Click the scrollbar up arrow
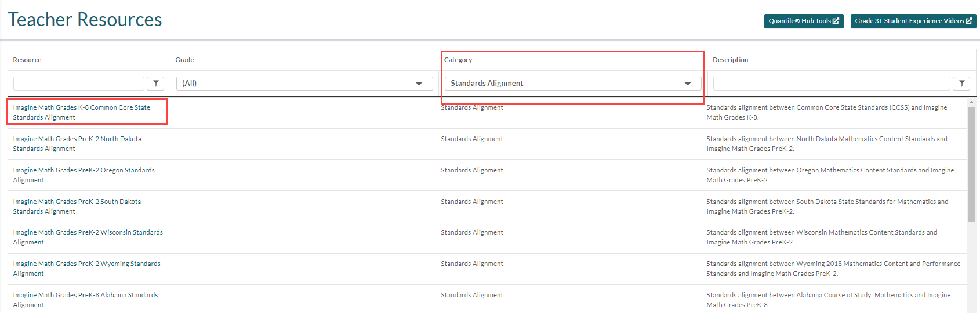 (x=971, y=102)
